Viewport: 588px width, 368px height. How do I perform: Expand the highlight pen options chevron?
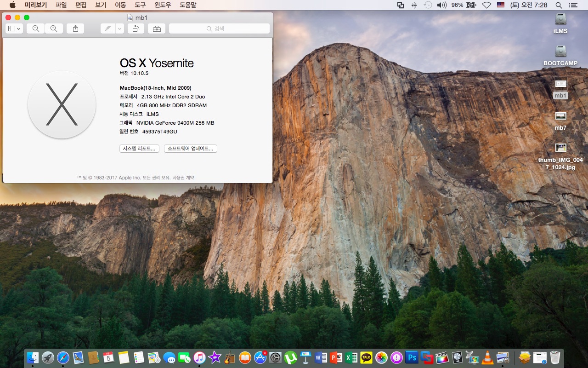[120, 29]
